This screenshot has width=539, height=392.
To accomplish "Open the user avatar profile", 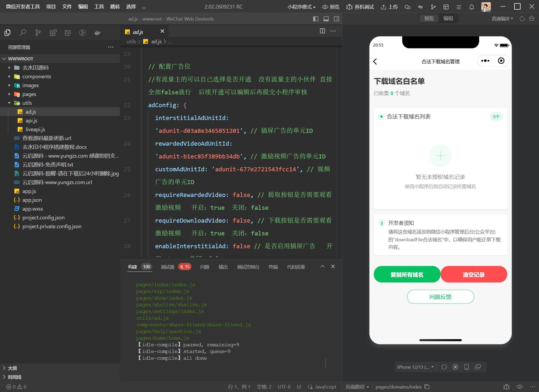I will tap(486, 7).
